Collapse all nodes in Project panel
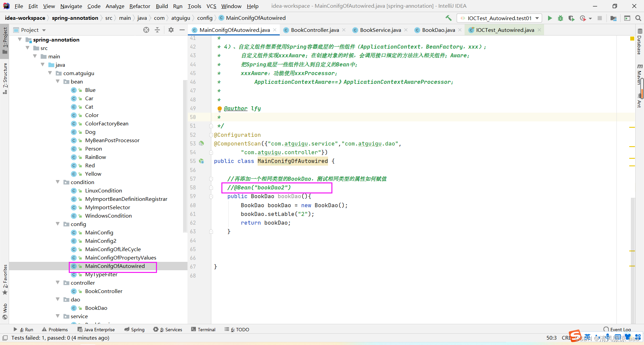Image resolution: width=644 pixels, height=345 pixels. [157, 30]
